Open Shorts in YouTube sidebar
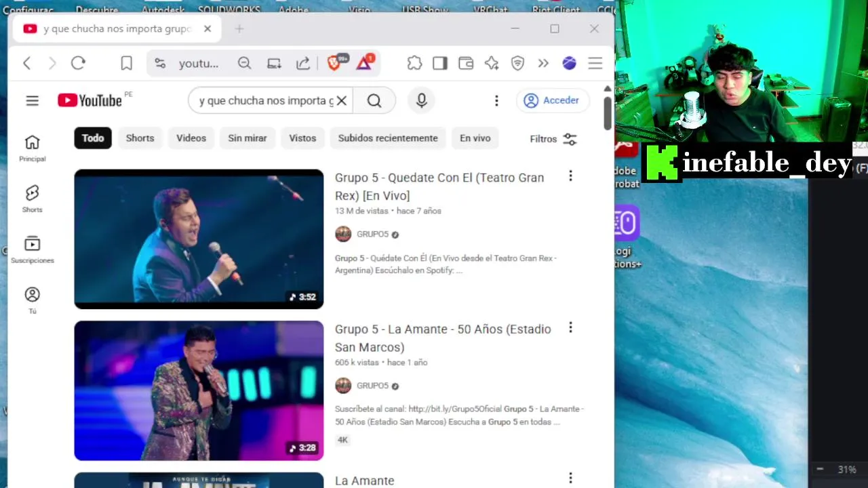Viewport: 868px width, 488px height. pyautogui.click(x=32, y=199)
